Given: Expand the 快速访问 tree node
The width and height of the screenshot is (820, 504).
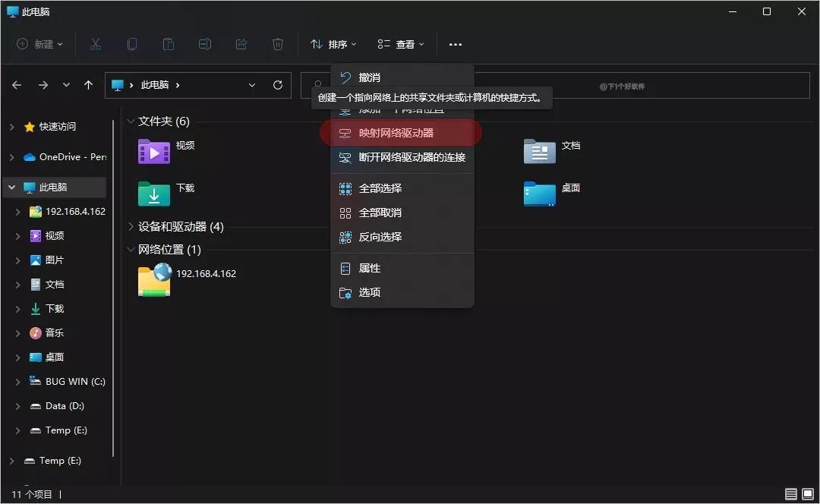Looking at the screenshot, I should pos(11,127).
